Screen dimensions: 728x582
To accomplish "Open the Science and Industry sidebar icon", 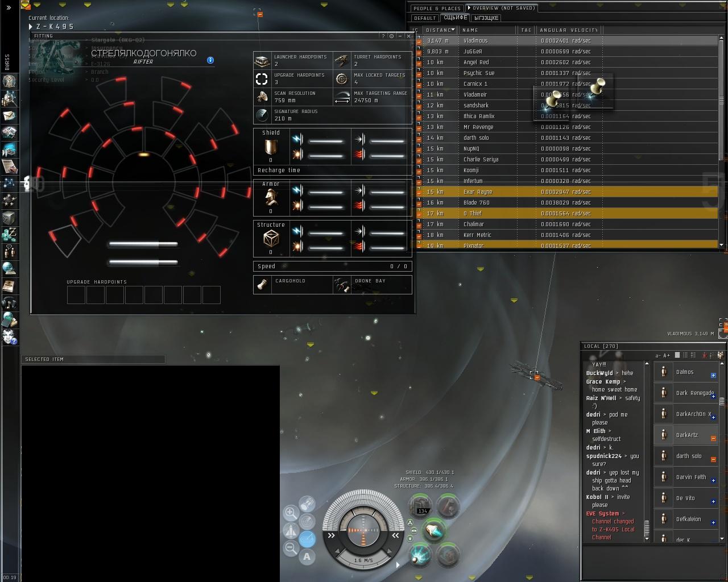I will click(9, 166).
